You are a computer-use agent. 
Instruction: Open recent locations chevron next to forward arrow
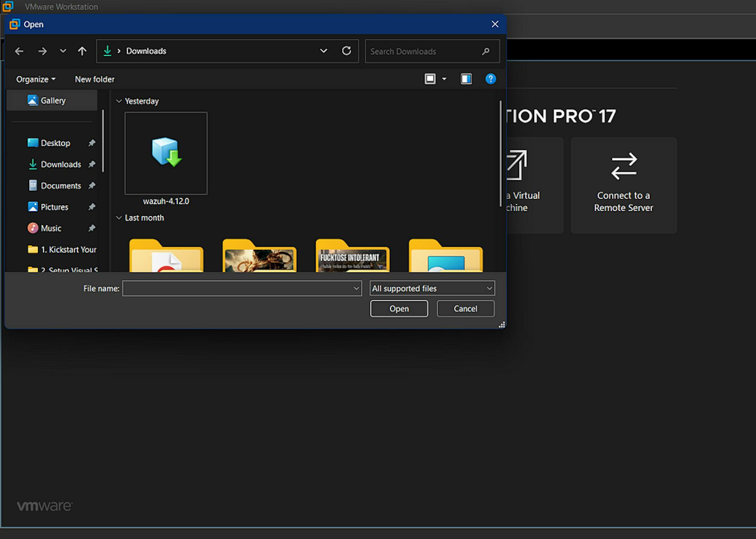(x=63, y=51)
